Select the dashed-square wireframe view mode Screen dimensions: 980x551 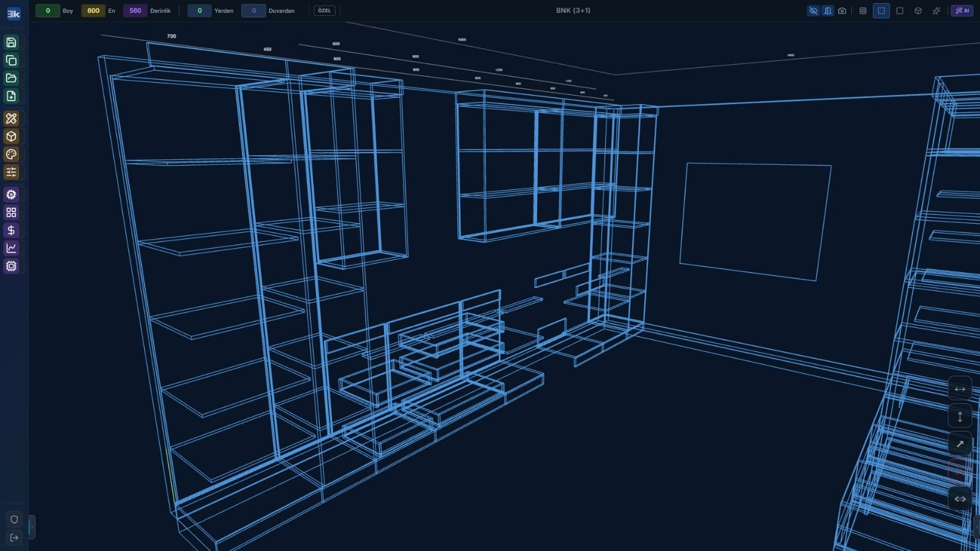pos(881,11)
